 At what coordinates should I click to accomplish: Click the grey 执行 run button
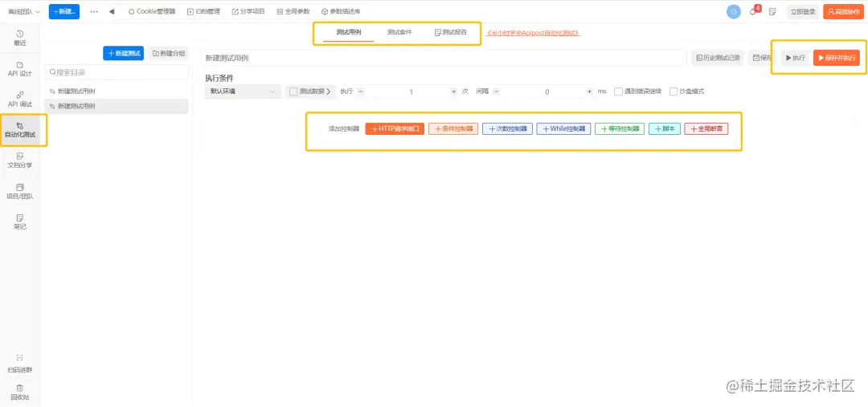pyautogui.click(x=796, y=58)
